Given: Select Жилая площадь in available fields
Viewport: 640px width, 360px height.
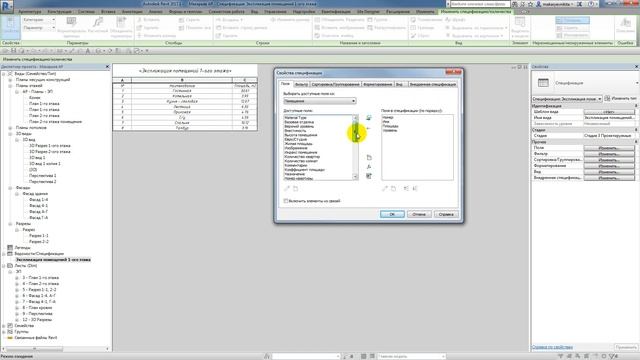Looking at the screenshot, I should [298, 144].
